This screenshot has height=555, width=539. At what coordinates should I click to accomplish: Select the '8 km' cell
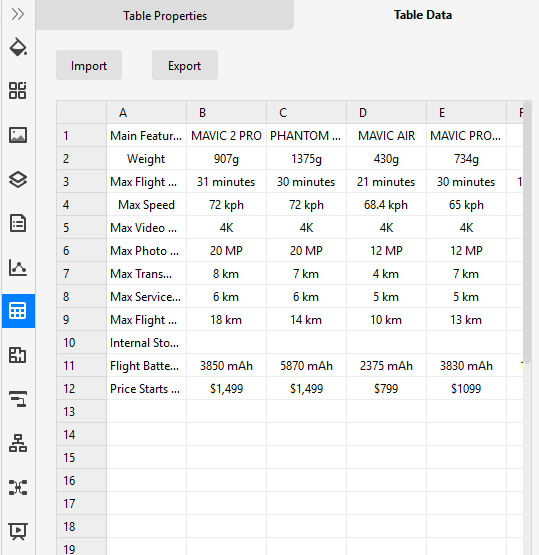pyautogui.click(x=227, y=274)
